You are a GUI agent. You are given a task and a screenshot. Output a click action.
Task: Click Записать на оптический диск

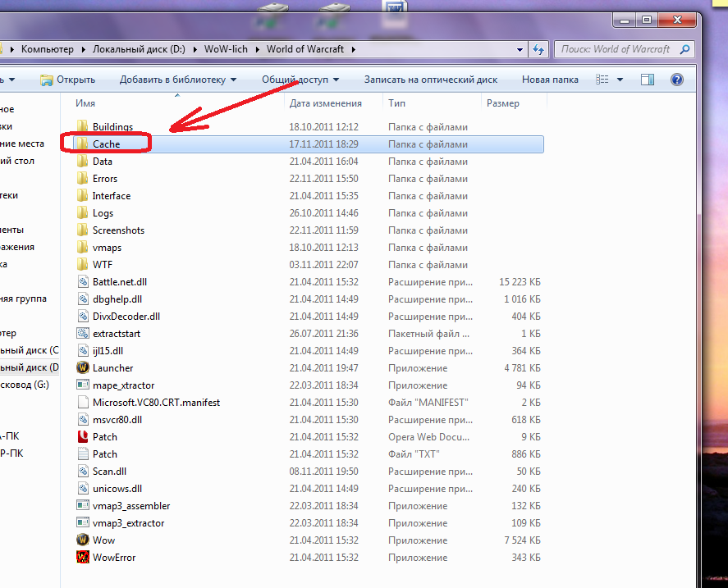(x=430, y=80)
